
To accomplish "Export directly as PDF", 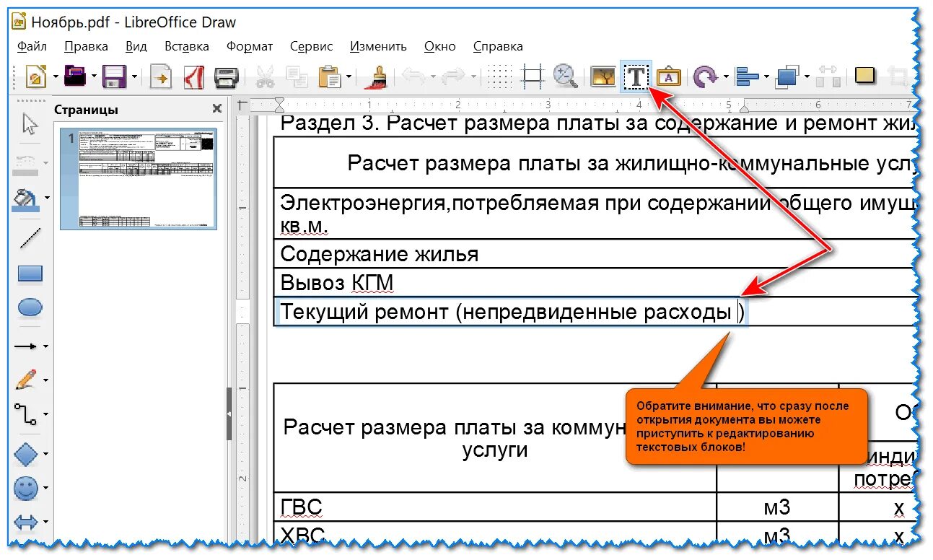I will click(193, 76).
